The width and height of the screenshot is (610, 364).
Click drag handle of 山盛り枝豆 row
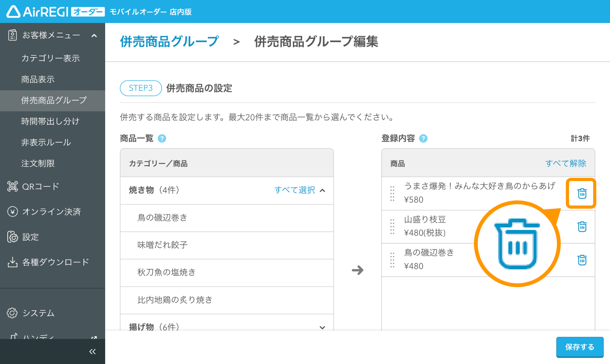(x=392, y=226)
